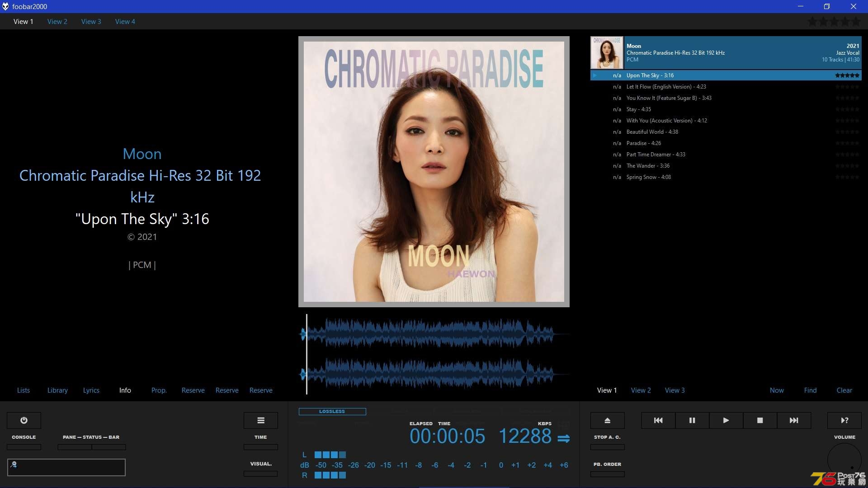The height and width of the screenshot is (488, 868).
Task: Open the Lyrics panel tab
Action: (91, 390)
